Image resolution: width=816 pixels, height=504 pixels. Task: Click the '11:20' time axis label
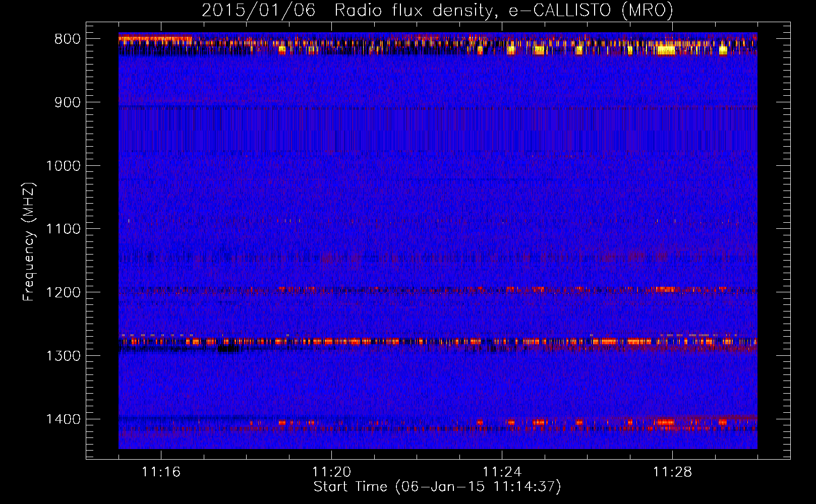(331, 472)
